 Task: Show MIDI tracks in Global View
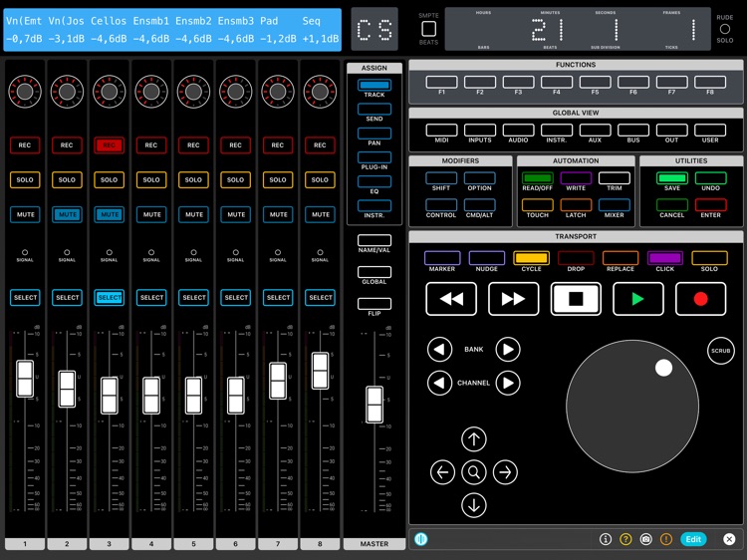pos(441,131)
